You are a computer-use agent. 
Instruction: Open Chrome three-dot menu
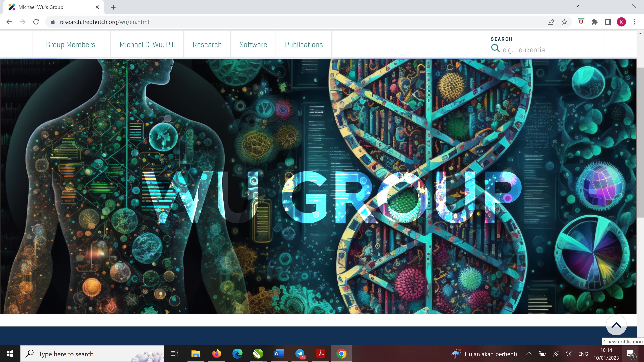(635, 22)
